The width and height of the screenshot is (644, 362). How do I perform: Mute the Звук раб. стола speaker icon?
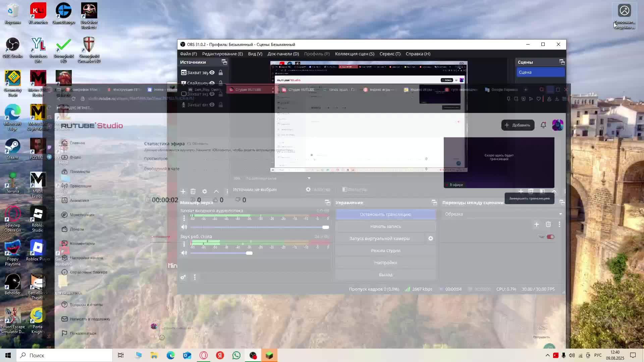point(184,253)
